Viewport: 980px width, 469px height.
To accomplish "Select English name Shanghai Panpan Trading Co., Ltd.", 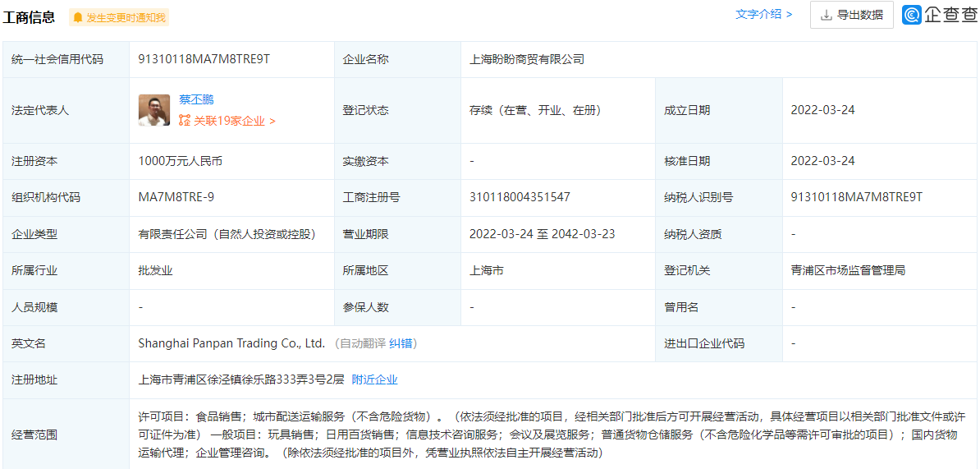I will tap(232, 343).
